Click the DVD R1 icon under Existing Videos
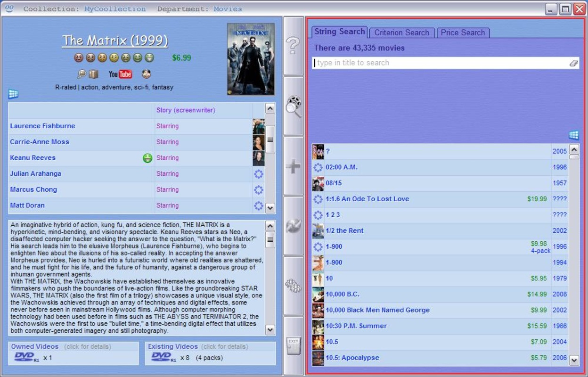Screen dimensions: 588x377 (x=163, y=357)
